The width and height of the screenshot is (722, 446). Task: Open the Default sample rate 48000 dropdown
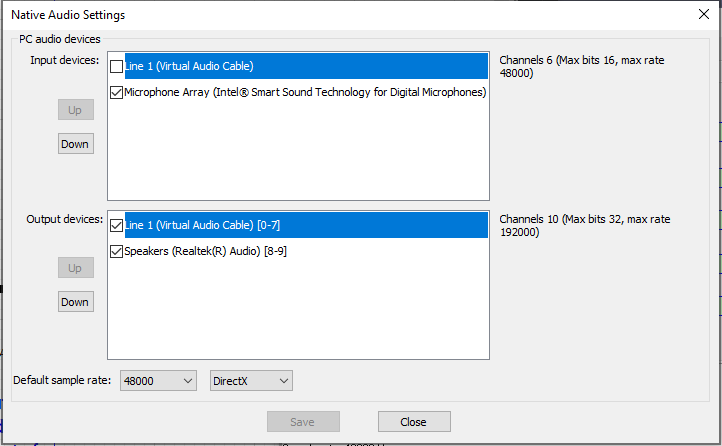tap(159, 381)
